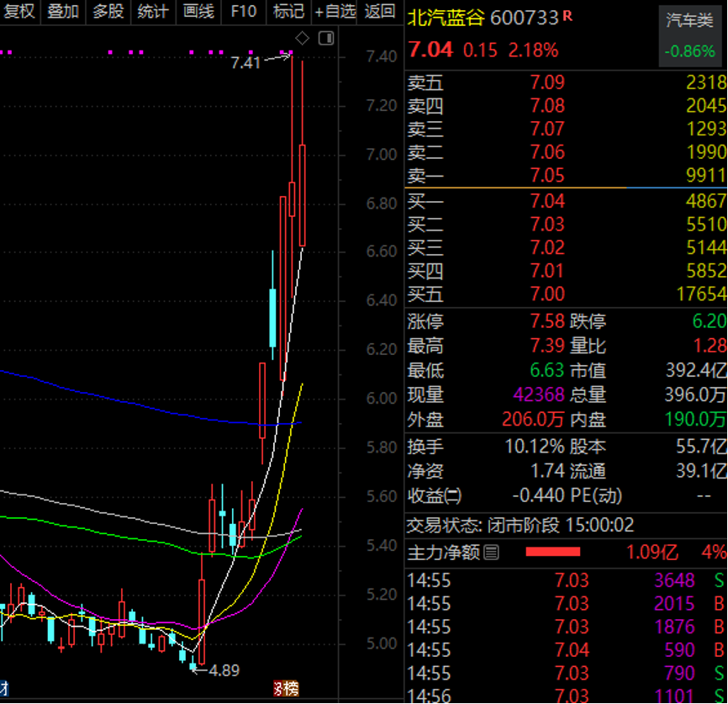Add stock via +自选 button
728x704 pixels.
(335, 11)
